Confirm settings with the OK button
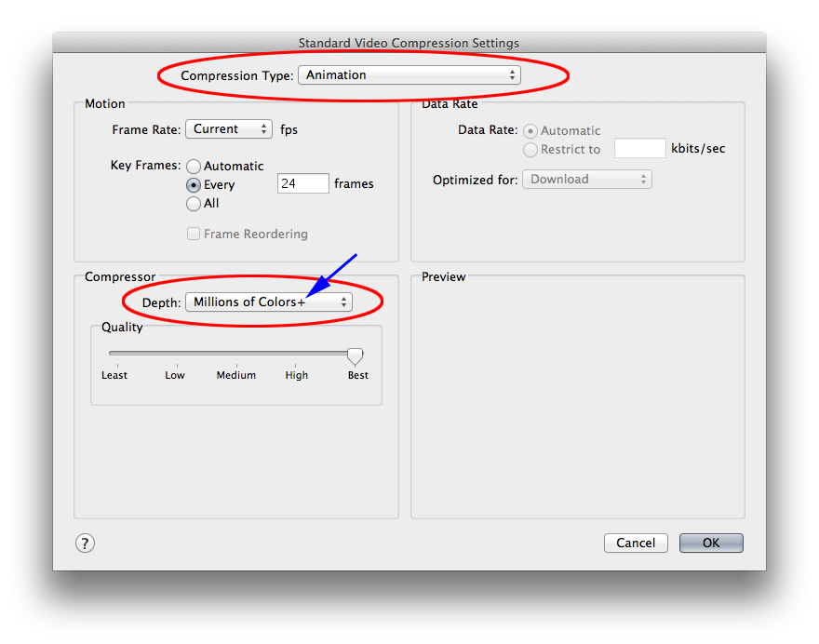The image size is (819, 644). [711, 543]
